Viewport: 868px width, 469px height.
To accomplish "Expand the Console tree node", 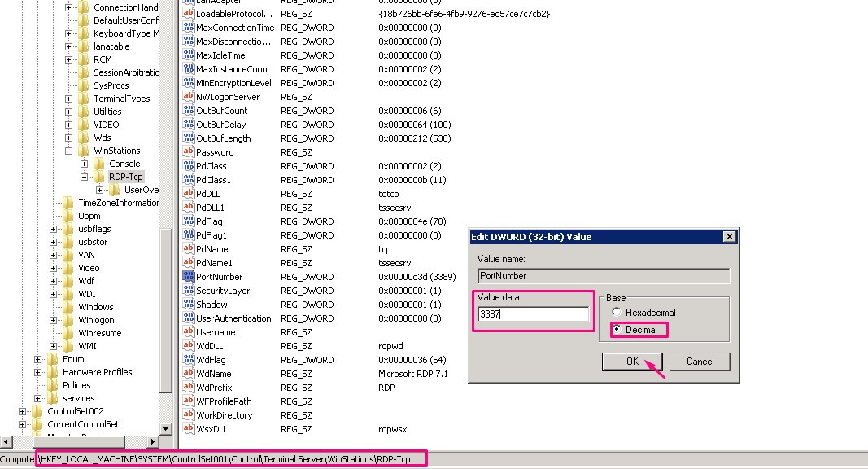I will [84, 164].
